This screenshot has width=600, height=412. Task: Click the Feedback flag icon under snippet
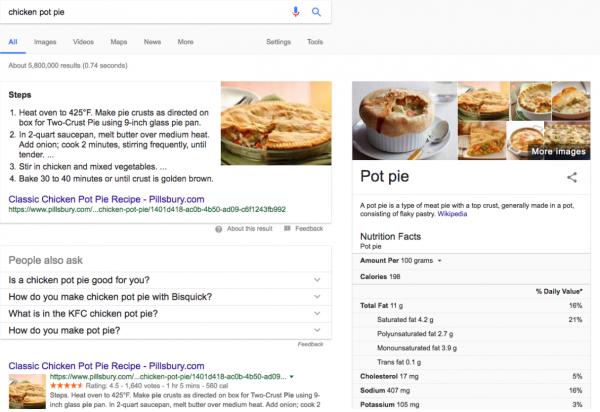click(x=287, y=229)
